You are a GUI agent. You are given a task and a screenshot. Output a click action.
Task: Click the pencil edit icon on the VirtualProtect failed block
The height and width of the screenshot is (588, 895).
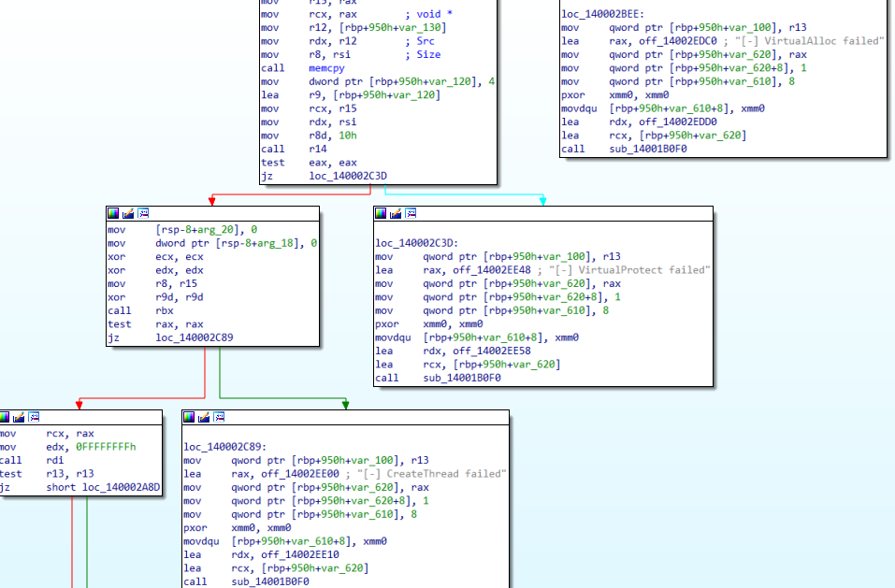396,214
